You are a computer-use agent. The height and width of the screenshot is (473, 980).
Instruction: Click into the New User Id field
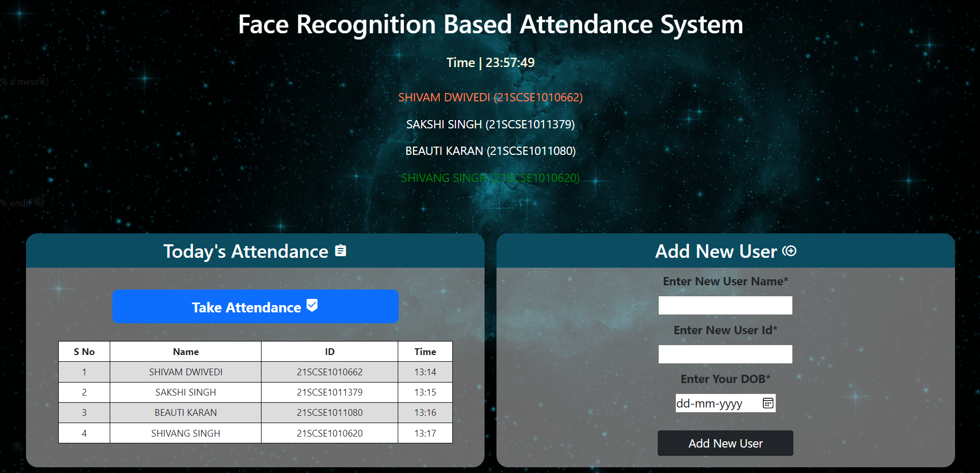[x=725, y=354]
